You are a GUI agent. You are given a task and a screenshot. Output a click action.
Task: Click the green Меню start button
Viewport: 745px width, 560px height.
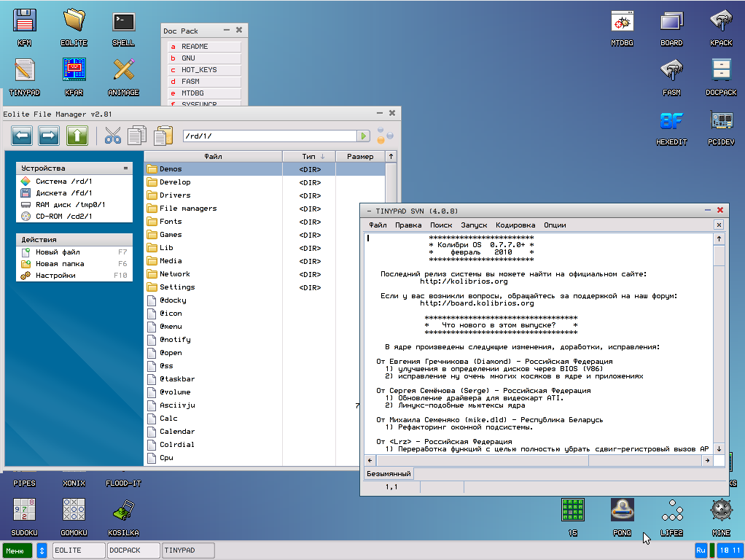point(17,551)
